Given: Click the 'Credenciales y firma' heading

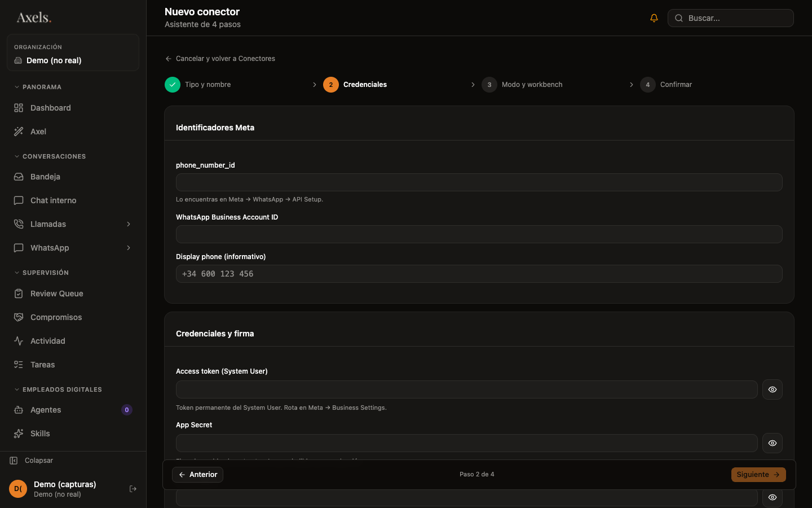Looking at the screenshot, I should click(x=215, y=334).
